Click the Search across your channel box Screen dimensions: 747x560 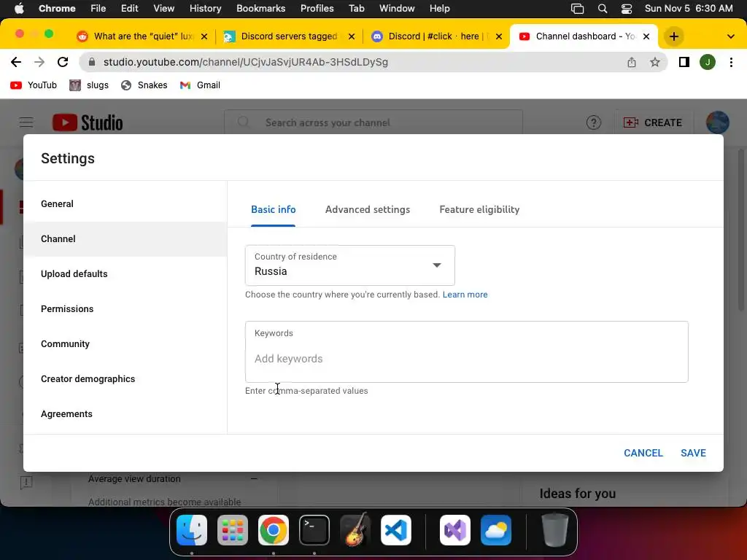click(373, 122)
